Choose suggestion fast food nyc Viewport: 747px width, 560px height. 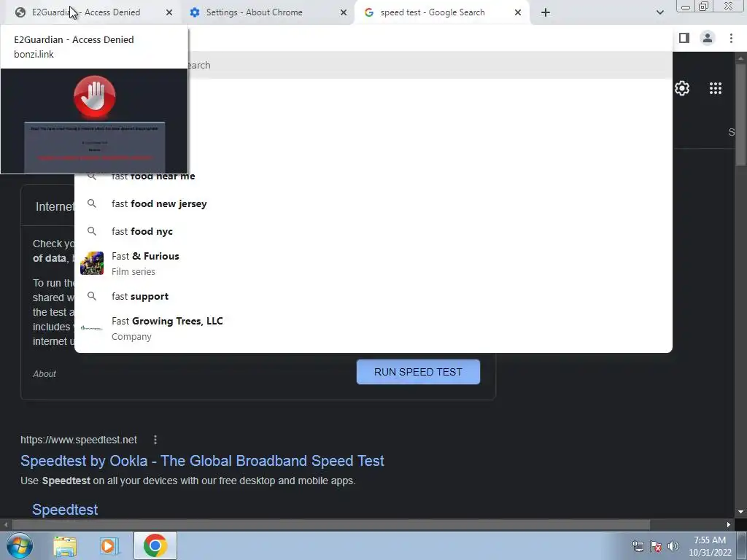point(373,231)
